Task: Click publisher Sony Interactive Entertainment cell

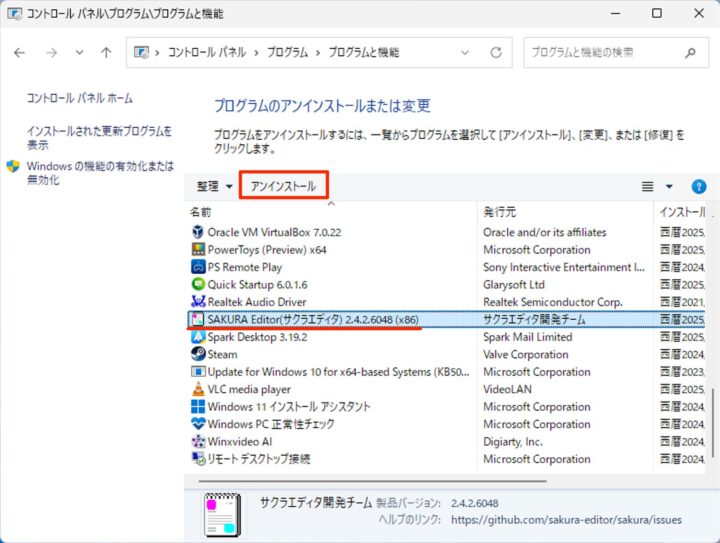Action: (564, 267)
